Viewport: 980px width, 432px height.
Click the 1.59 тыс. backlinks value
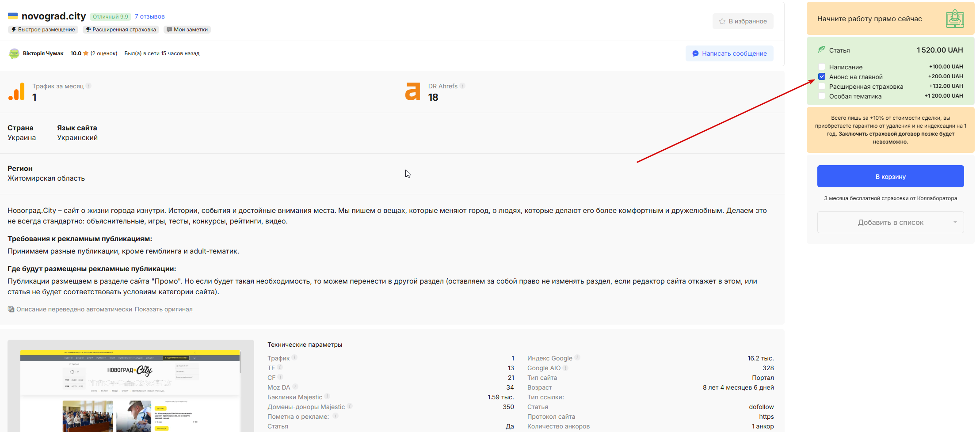pos(501,397)
